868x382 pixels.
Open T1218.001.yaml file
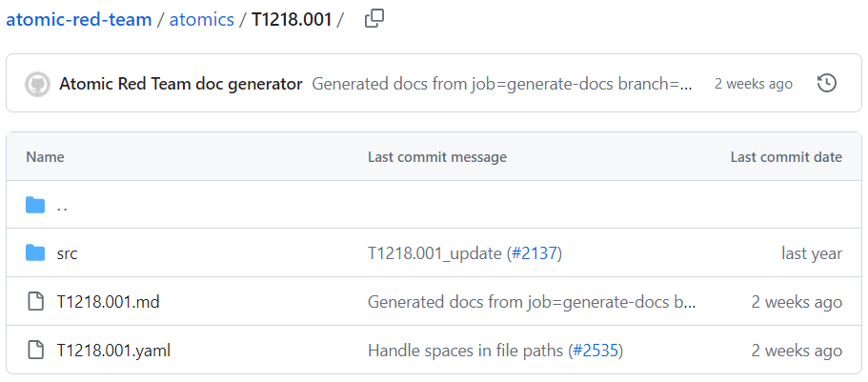114,350
